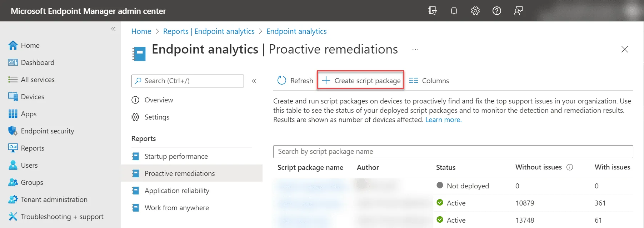Click the 361 with issues value
This screenshot has height=228, width=644.
tap(600, 203)
